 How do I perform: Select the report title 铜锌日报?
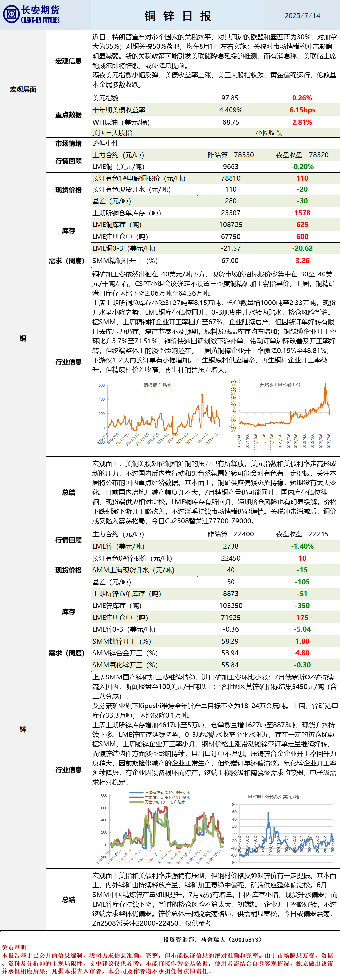click(178, 16)
